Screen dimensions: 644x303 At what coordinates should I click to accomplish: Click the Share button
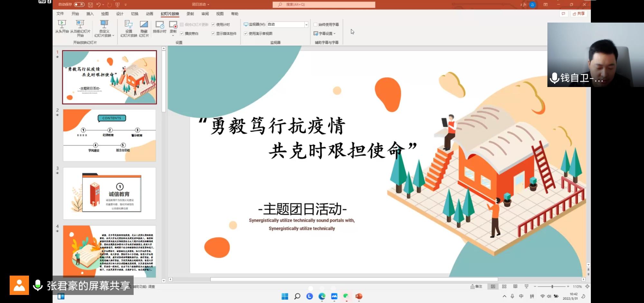(x=579, y=14)
